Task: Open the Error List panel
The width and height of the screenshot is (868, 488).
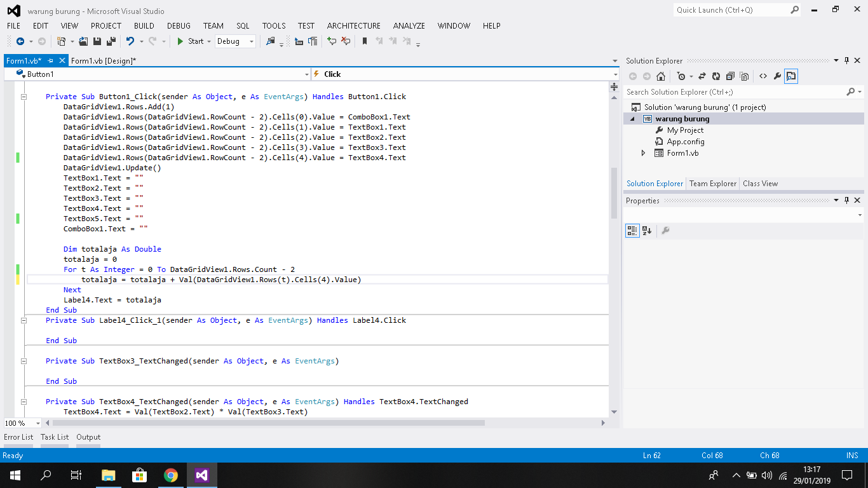Action: (x=18, y=437)
